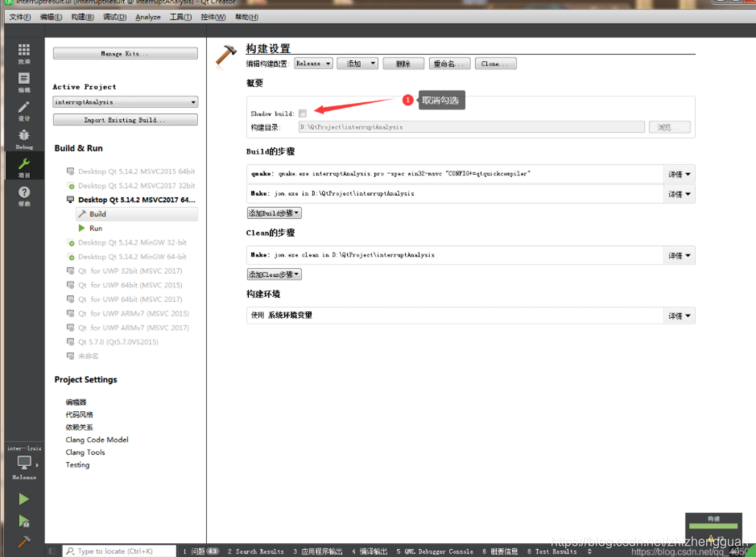This screenshot has width=756, height=557.
Task: Open the Build menu
Action: tap(82, 17)
